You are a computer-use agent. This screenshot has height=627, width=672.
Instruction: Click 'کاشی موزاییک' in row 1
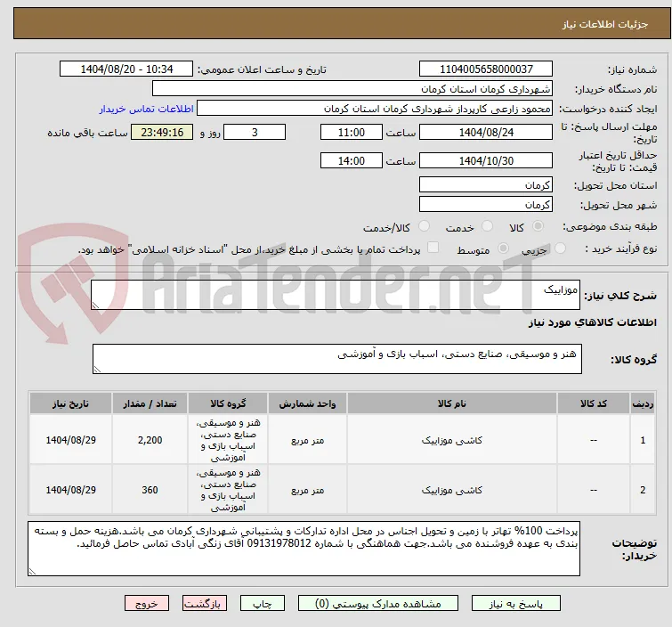[x=452, y=441]
